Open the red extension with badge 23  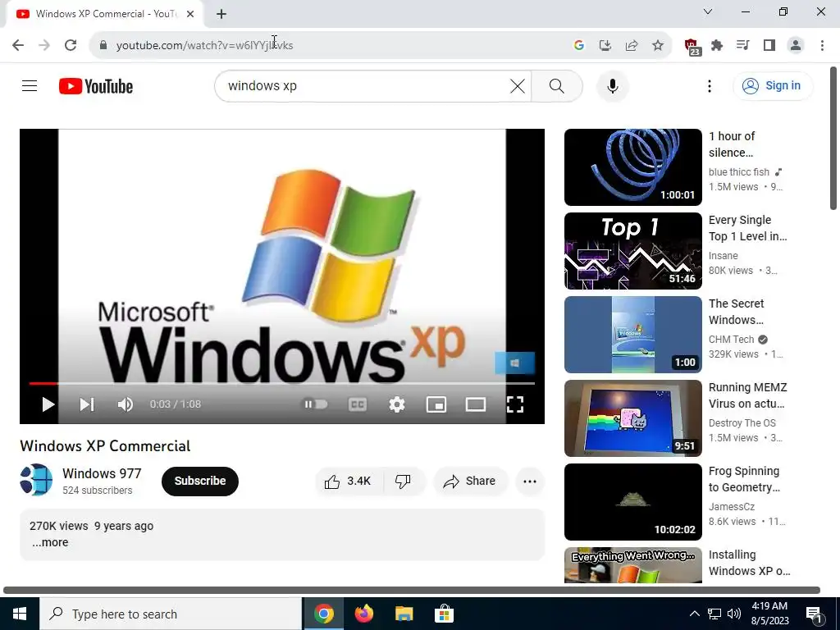pos(692,47)
